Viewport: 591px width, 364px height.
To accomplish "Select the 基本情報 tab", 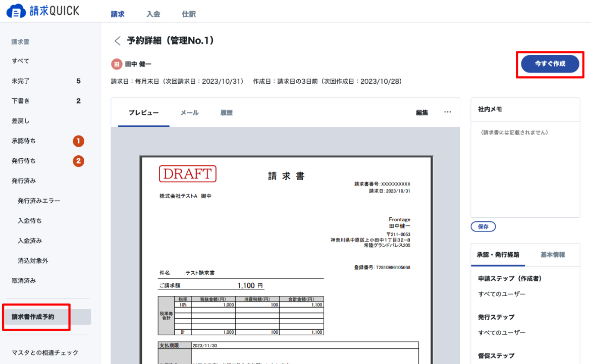I will pos(553,255).
